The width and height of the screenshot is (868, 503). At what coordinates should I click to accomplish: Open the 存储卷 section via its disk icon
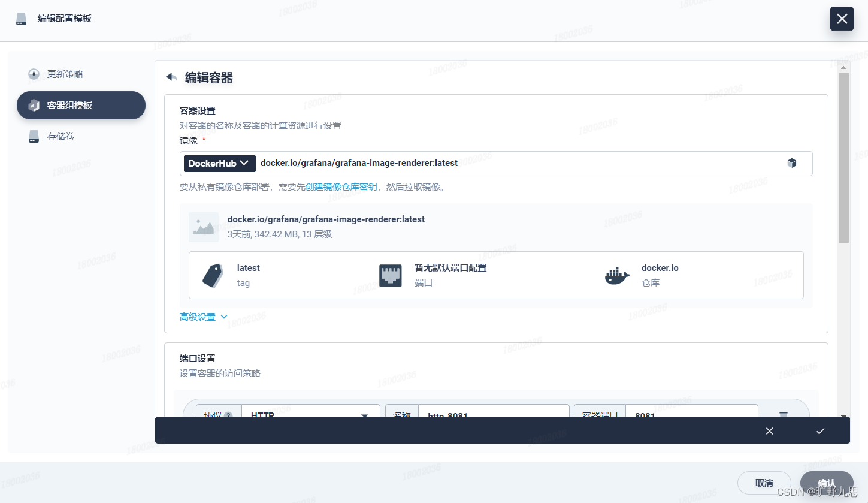click(34, 136)
